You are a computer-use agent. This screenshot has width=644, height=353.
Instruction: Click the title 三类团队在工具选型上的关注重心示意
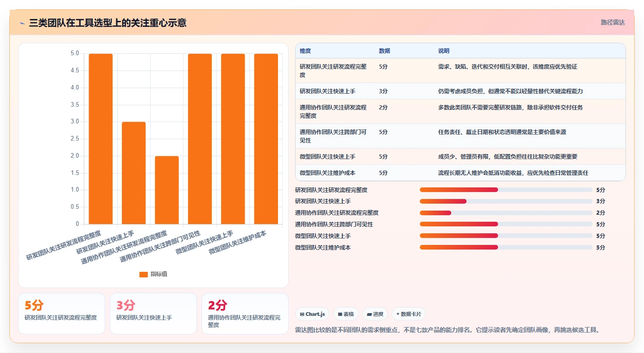coord(108,23)
